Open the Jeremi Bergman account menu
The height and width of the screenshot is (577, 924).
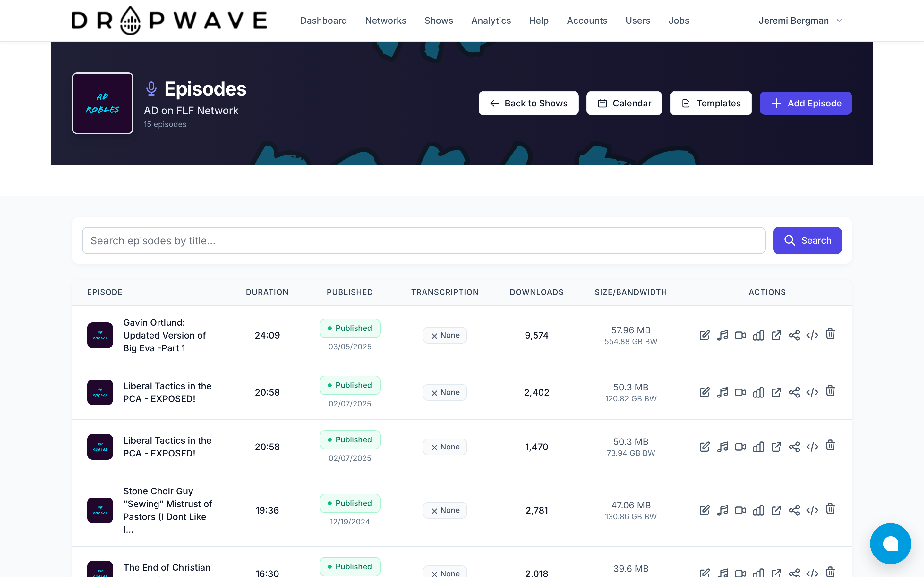800,20
